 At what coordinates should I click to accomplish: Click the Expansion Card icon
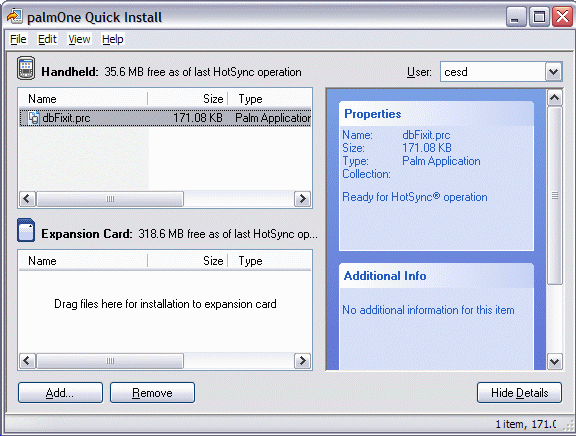tap(26, 230)
